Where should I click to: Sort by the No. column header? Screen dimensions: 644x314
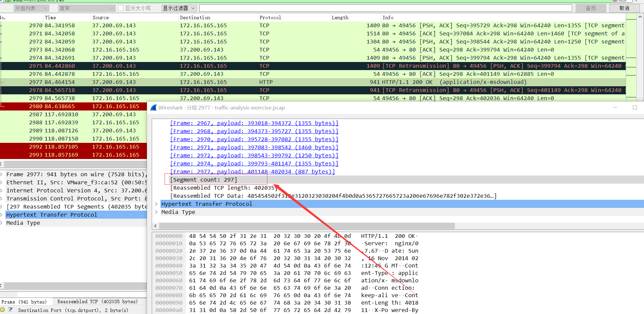tap(22, 18)
